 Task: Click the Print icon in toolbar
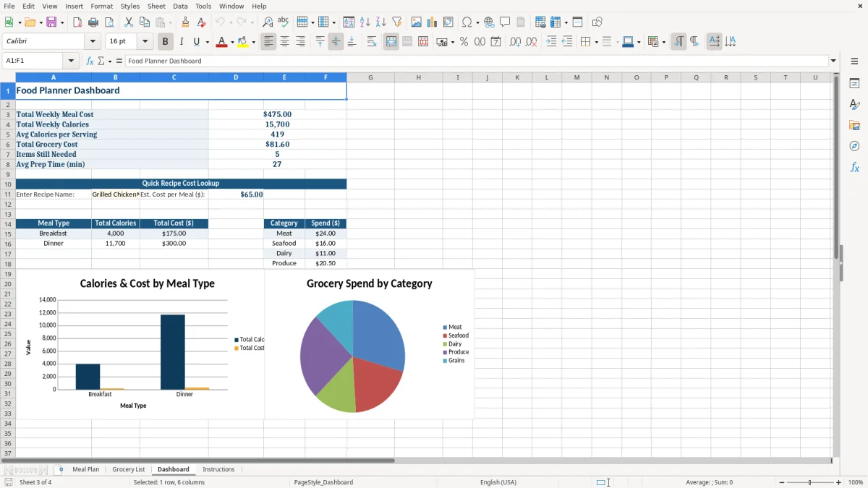click(93, 22)
